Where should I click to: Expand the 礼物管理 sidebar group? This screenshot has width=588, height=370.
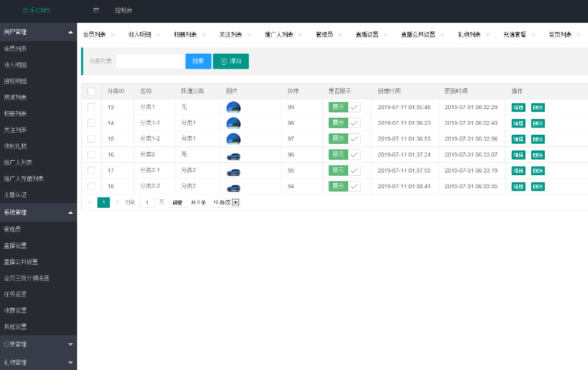point(39,362)
